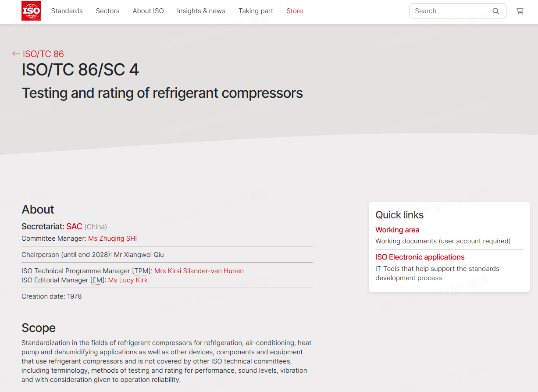Click Mrs Kirsi Silander-van Hunen link
This screenshot has width=538, height=392.
click(199, 271)
